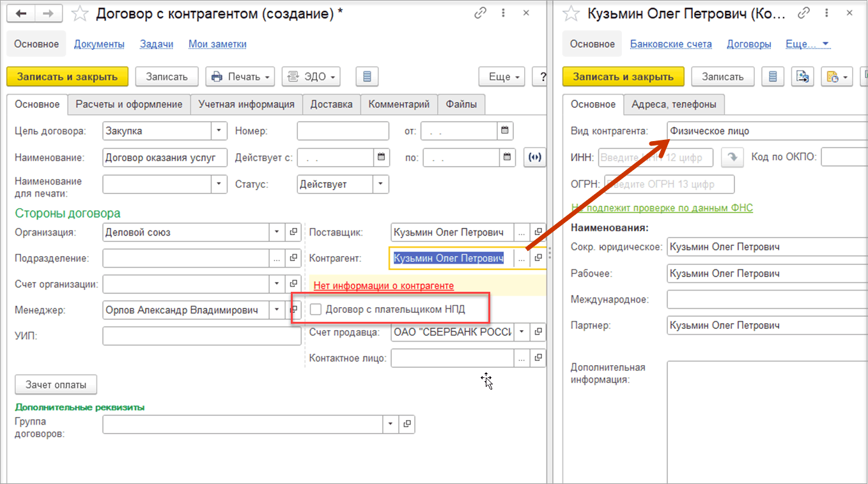Open Банковские счета link in contractor window
Screen dimensions: 868x484
tap(670, 44)
